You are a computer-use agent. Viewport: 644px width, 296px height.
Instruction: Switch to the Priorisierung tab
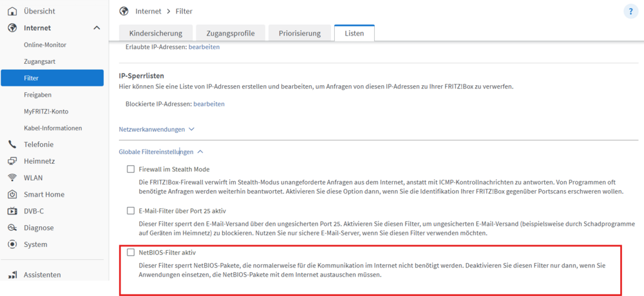click(x=300, y=34)
